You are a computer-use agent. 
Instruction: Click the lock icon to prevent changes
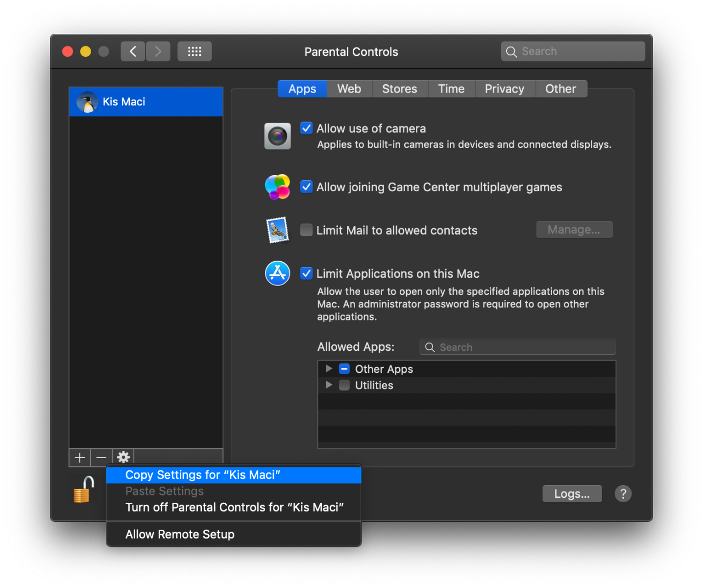(x=84, y=490)
